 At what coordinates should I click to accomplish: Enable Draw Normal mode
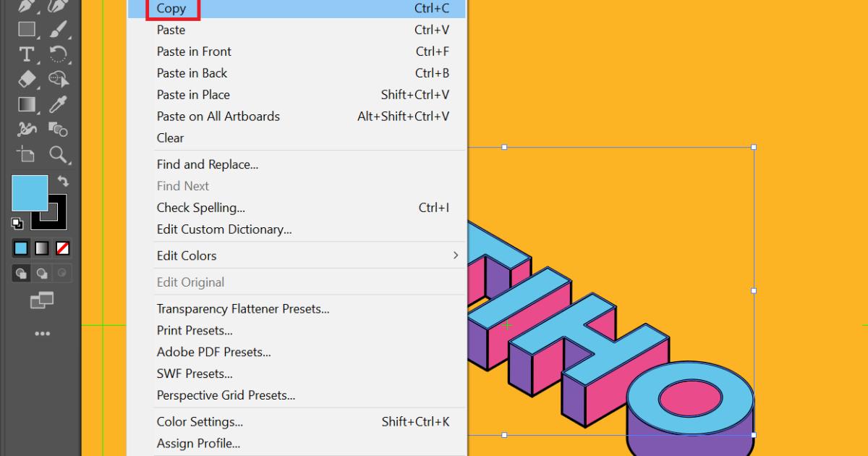21,274
